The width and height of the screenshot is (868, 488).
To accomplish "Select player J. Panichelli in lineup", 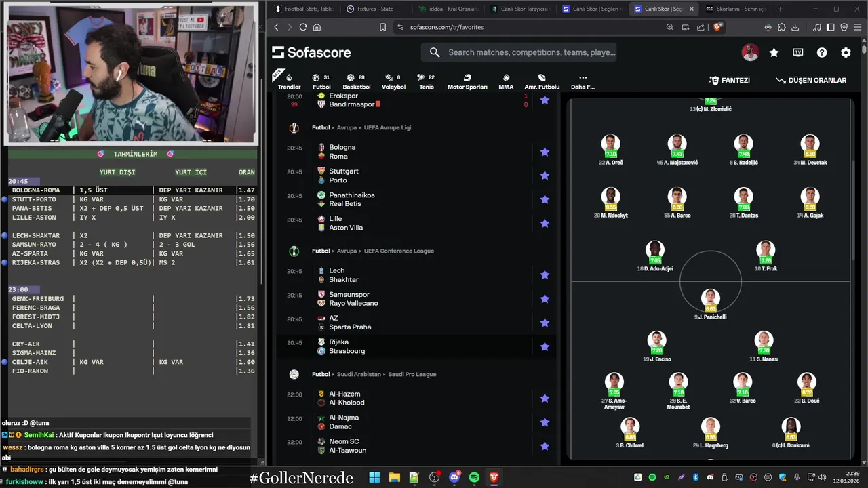I will pyautogui.click(x=710, y=304).
